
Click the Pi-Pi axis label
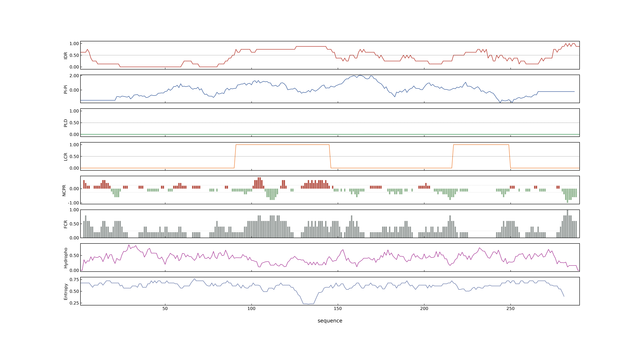pos(66,89)
